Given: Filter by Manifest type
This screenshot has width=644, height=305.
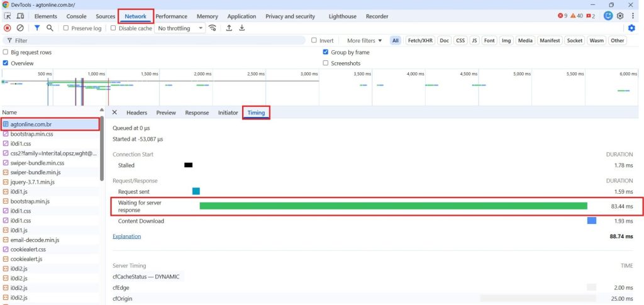Looking at the screenshot, I should point(550,41).
